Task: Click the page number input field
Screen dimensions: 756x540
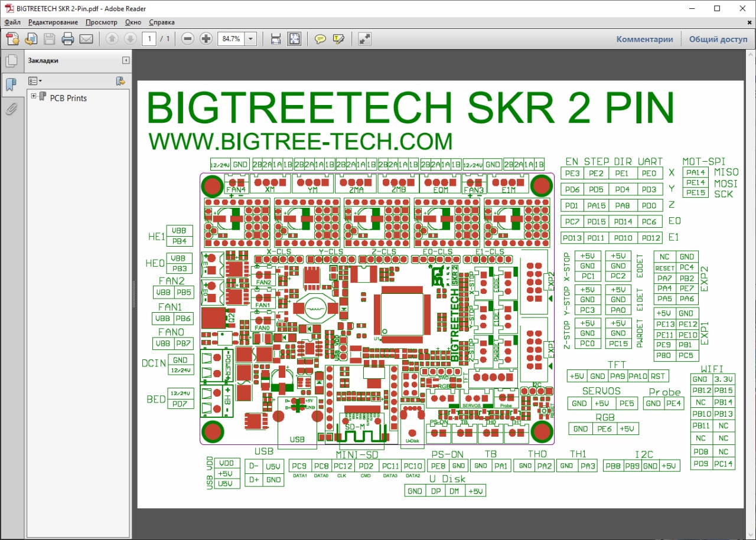Action: [x=149, y=39]
